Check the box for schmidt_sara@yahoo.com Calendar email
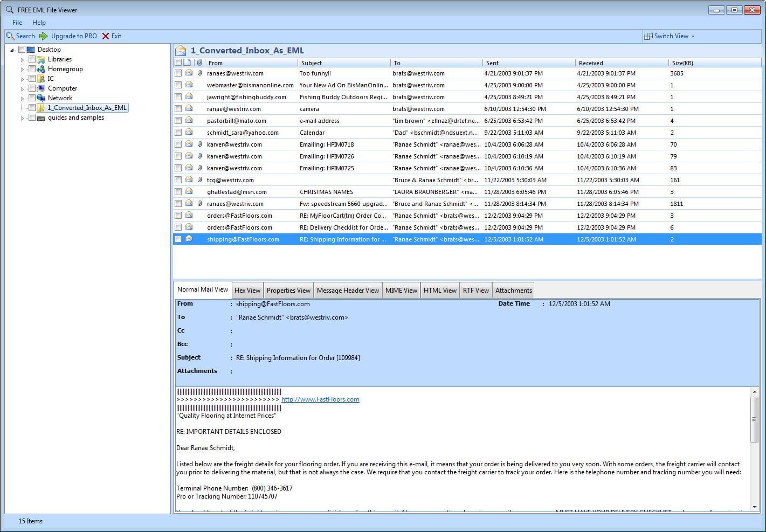This screenshot has height=532, width=766. 178,133
